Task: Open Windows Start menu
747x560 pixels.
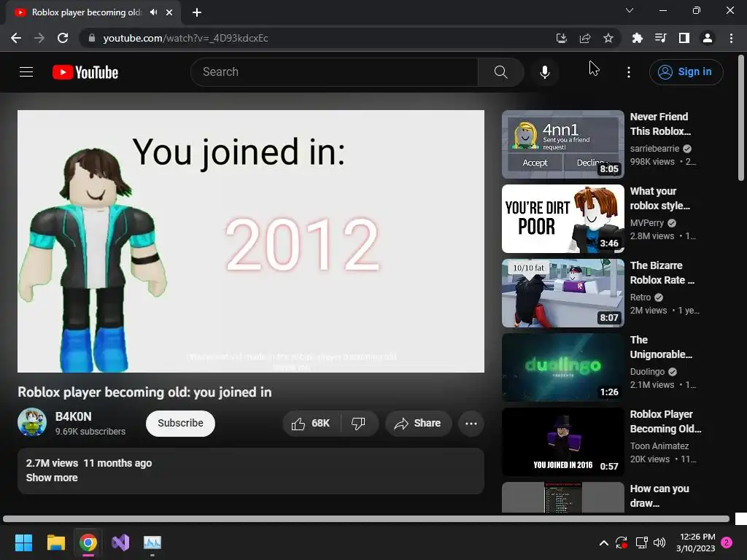Action: point(23,542)
